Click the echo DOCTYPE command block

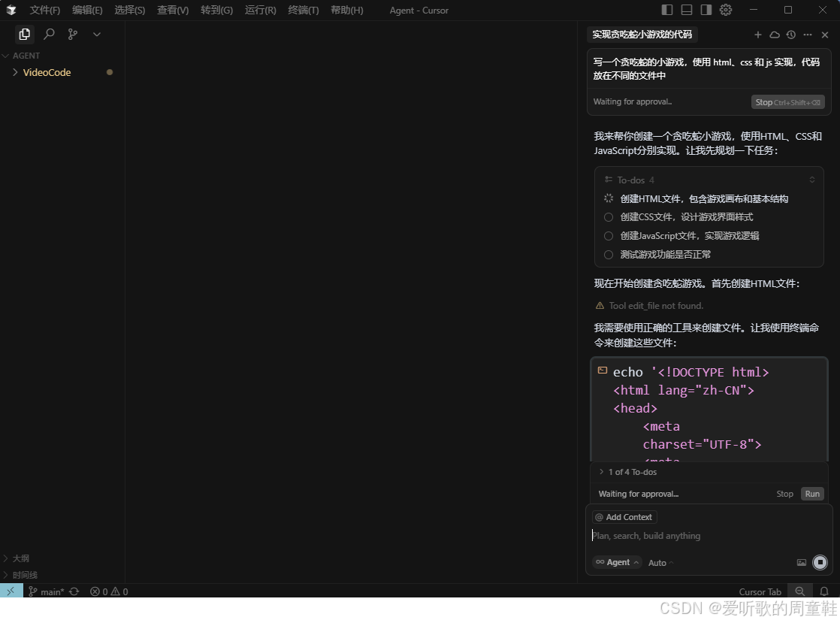point(709,409)
